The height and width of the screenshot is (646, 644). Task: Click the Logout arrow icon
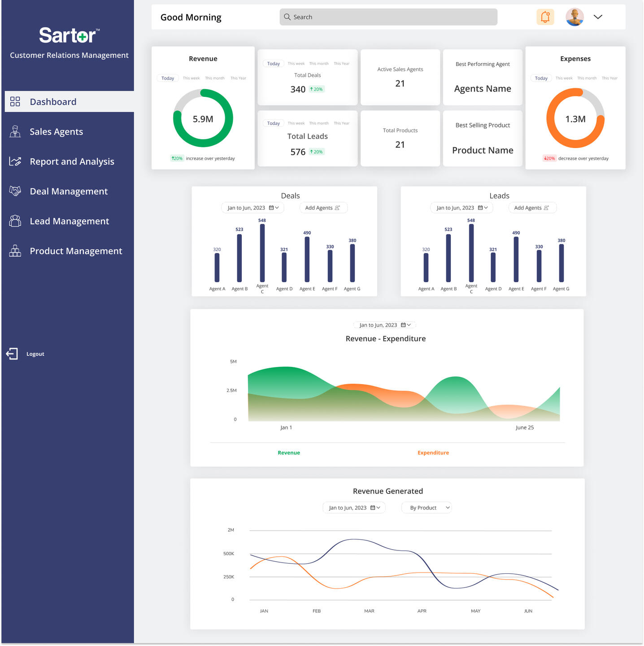[x=12, y=354]
